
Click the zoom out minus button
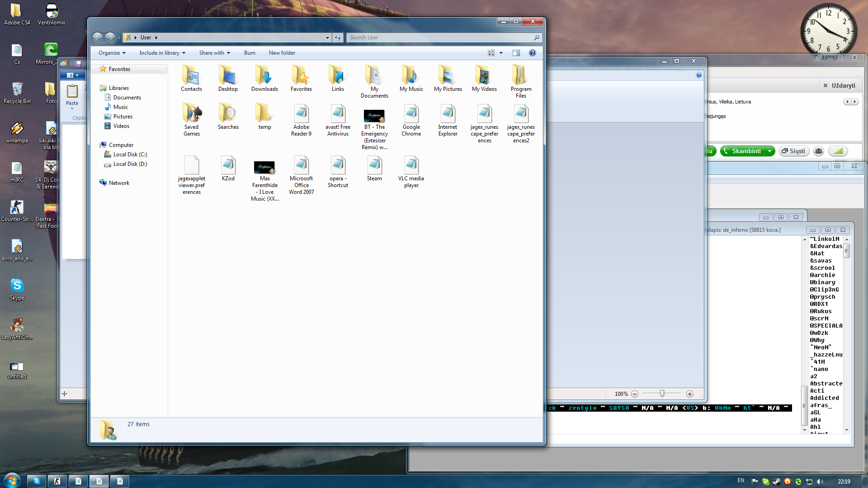click(635, 394)
